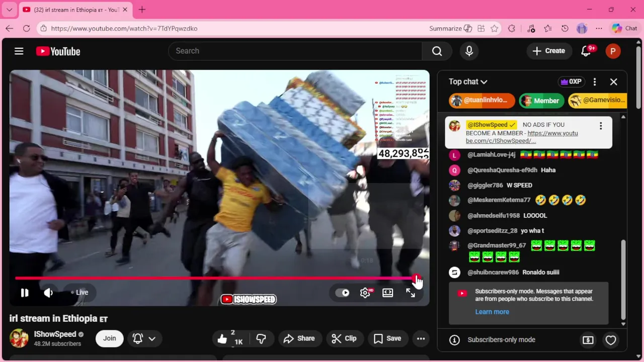This screenshot has width=644, height=362.
Task: Pause the live video
Action: click(x=24, y=293)
